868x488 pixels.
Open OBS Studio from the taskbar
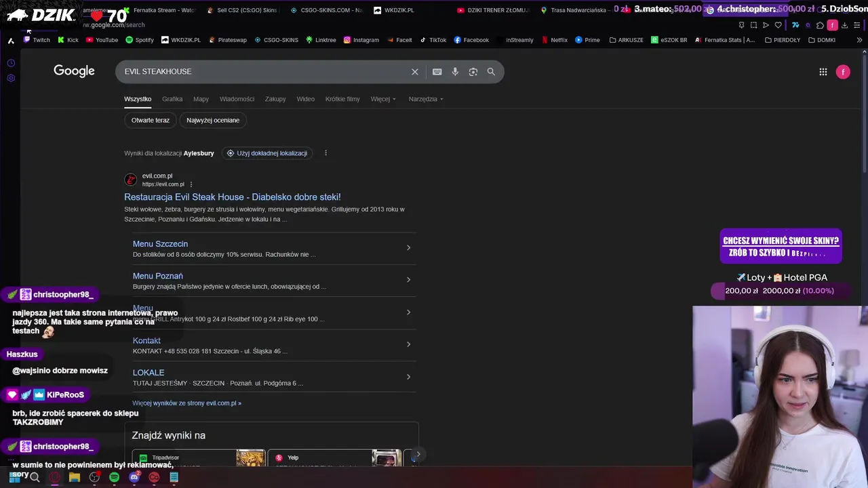94,477
